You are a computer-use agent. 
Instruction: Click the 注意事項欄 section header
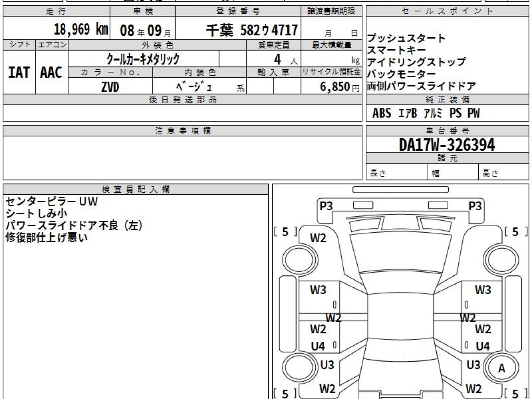(x=182, y=131)
